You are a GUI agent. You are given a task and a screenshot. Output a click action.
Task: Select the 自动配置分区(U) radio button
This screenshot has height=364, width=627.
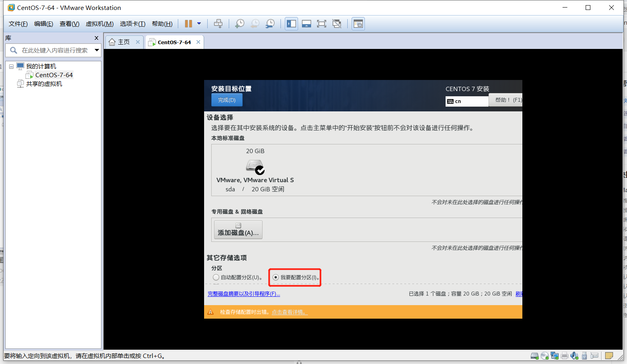tap(216, 277)
